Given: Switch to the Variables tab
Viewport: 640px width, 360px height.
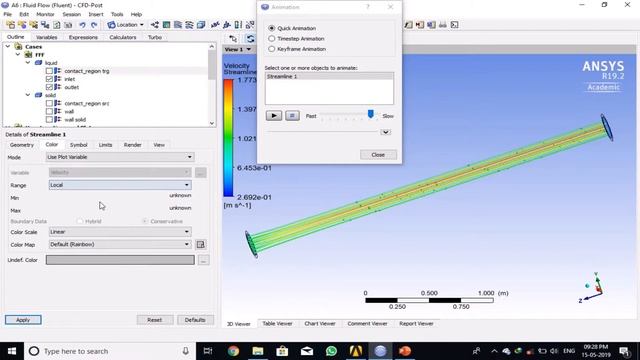Looking at the screenshot, I should 47,37.
